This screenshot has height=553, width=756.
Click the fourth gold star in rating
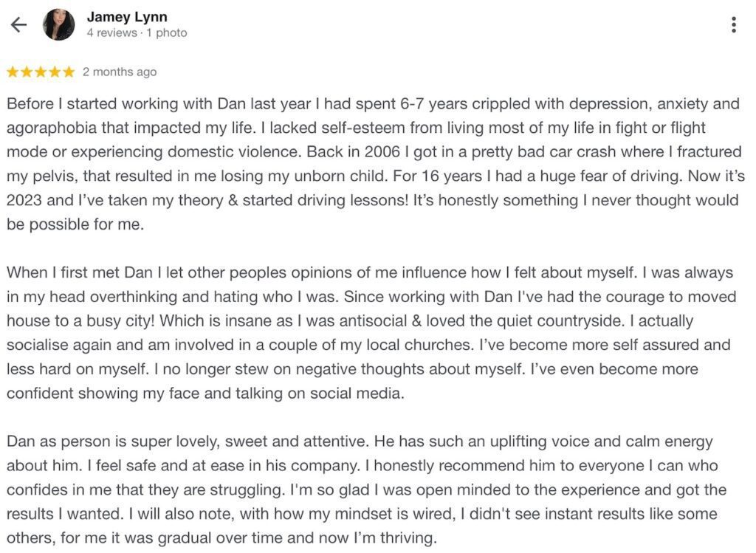55,72
